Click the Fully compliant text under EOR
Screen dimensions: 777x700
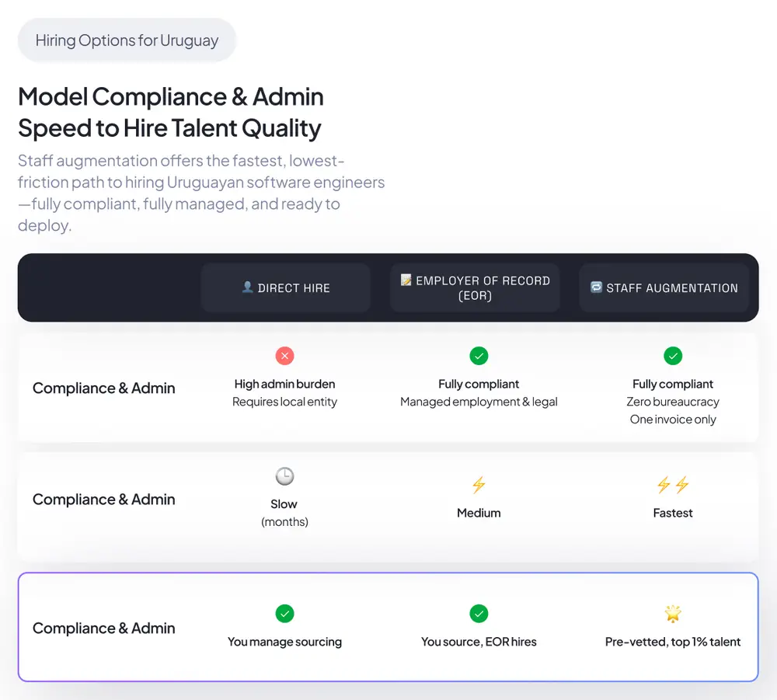[x=479, y=384]
